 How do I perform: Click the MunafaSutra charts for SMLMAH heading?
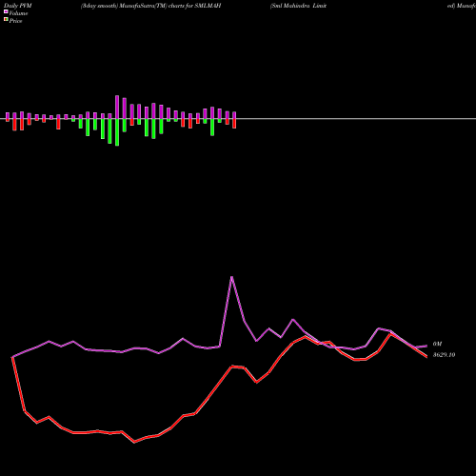point(151,6)
